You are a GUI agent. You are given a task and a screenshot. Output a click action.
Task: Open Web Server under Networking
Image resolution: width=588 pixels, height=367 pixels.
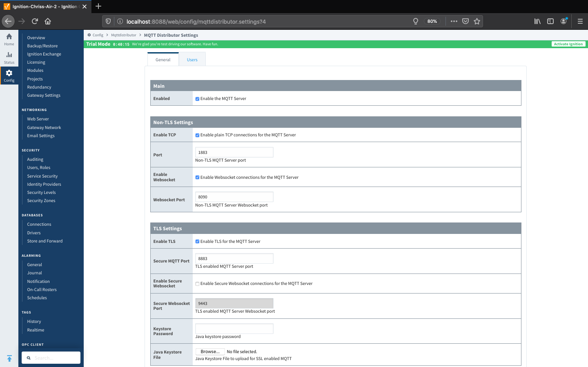38,119
